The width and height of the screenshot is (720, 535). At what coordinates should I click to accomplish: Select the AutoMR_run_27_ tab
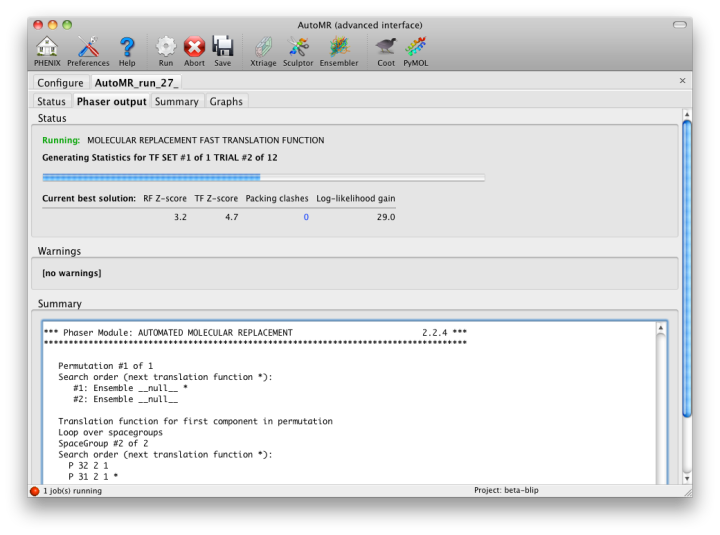pyautogui.click(x=136, y=82)
